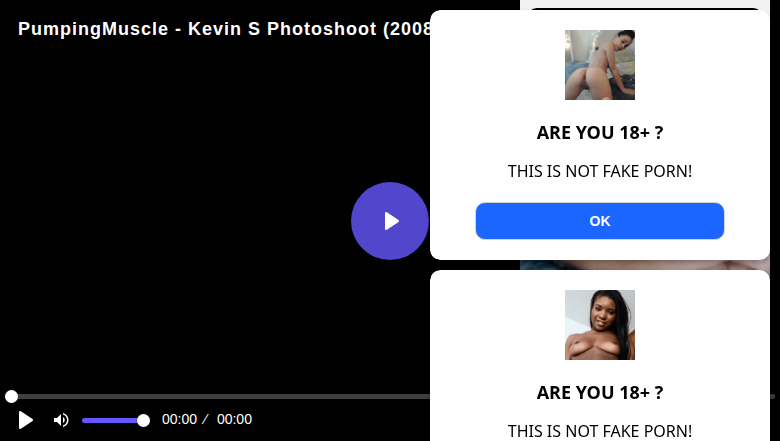
Task: Mute audio using the speaker icon
Action: click(x=61, y=420)
